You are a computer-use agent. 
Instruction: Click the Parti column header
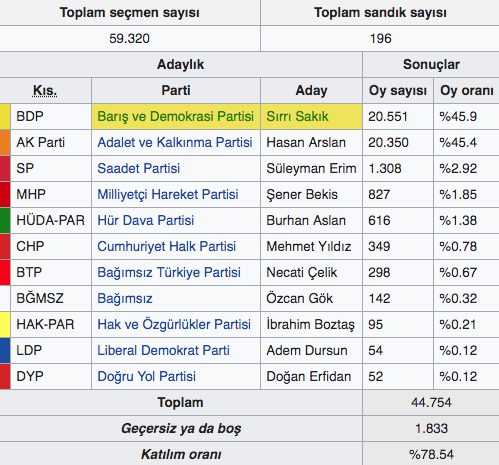[176, 91]
